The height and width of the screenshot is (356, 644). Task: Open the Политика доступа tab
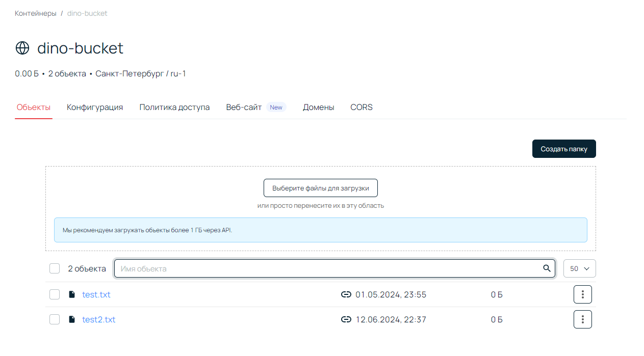174,107
